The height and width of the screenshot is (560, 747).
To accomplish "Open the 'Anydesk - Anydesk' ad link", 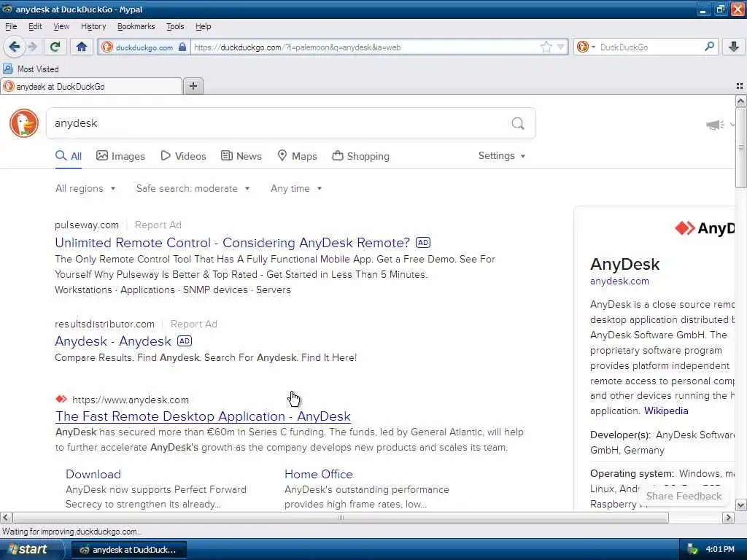I will [113, 341].
